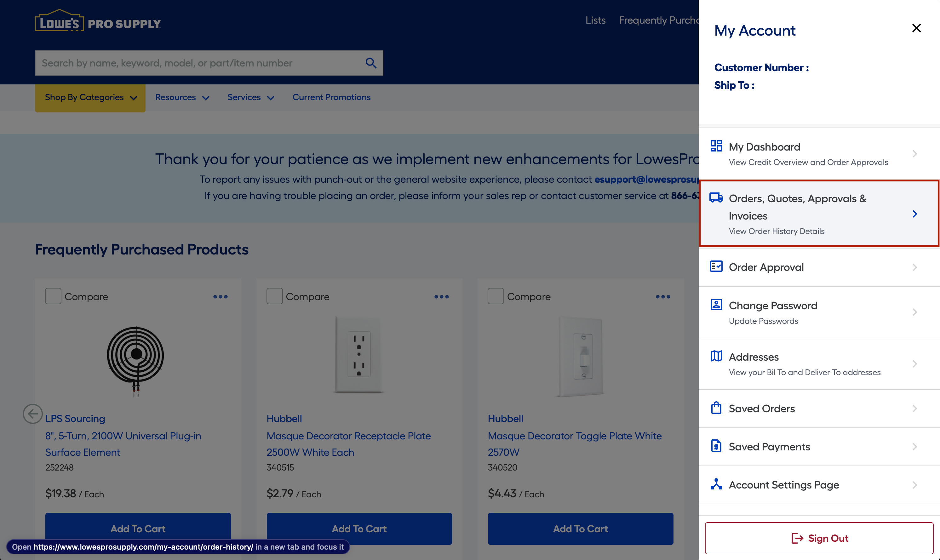The width and height of the screenshot is (940, 560).
Task: Click chevron next to Saved Payments
Action: (x=915, y=447)
